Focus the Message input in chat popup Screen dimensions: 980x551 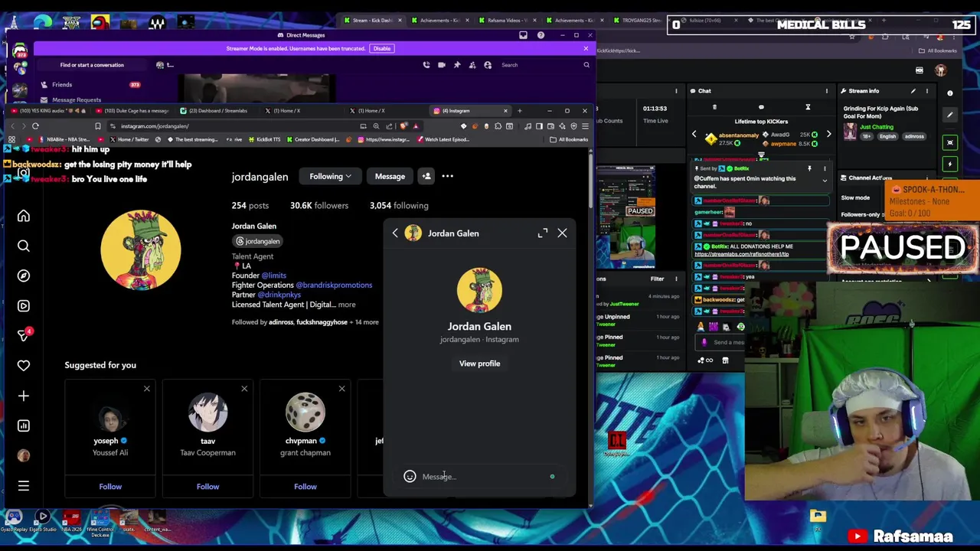tap(482, 477)
